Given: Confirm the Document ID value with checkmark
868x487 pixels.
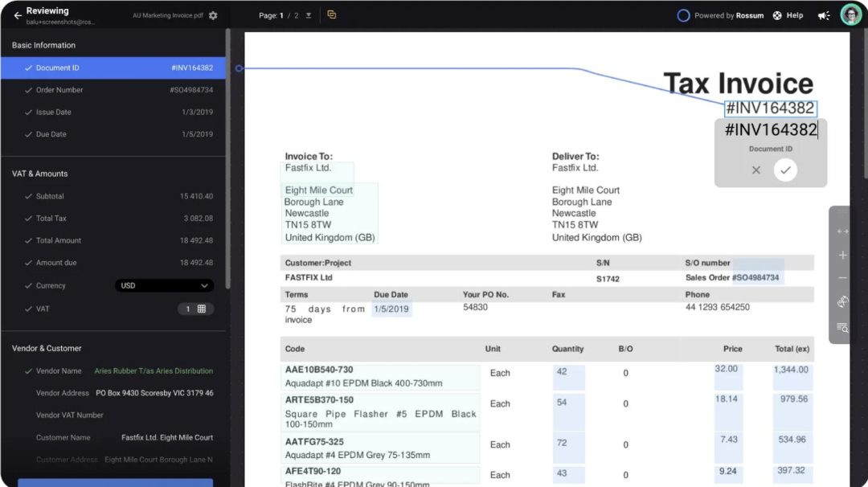Looking at the screenshot, I should click(x=785, y=170).
